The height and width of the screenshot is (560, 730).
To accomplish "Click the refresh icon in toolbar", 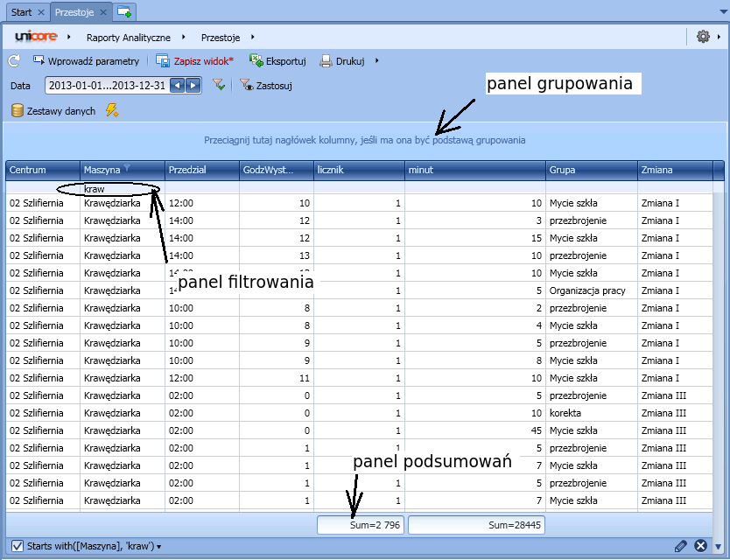I will point(13,61).
